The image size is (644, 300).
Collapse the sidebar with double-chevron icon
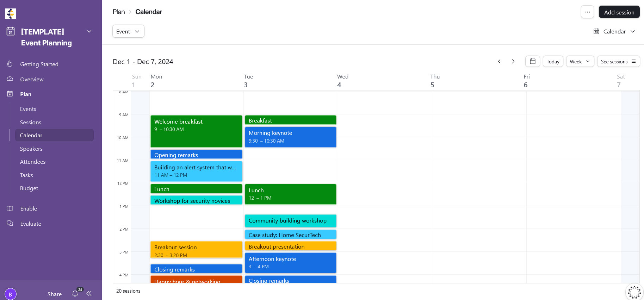tap(89, 294)
